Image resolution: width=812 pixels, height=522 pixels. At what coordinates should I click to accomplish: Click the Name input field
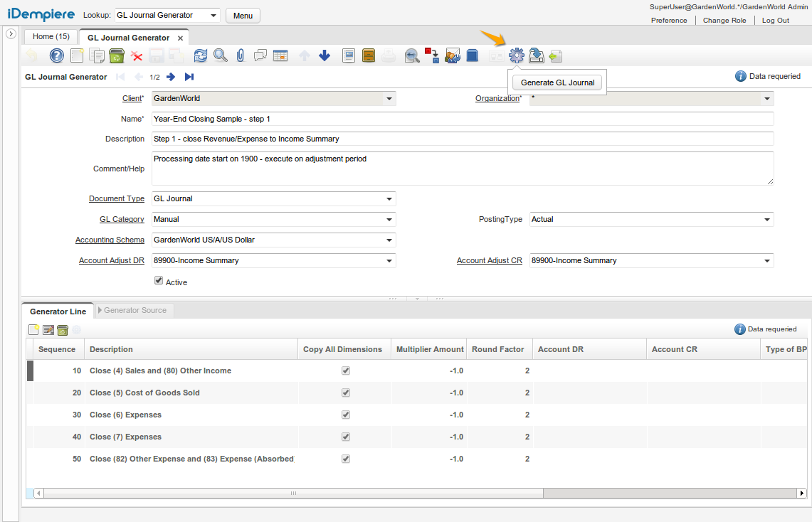(x=463, y=119)
